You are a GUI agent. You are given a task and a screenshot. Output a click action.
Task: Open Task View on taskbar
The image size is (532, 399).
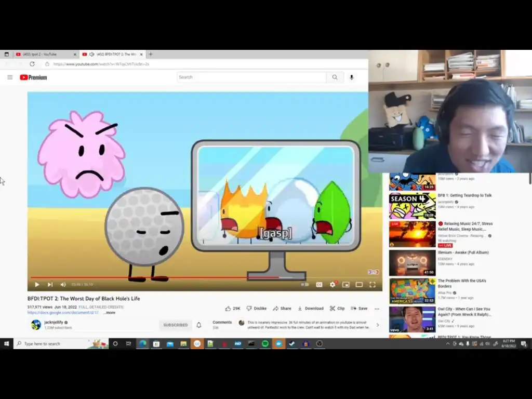[129, 344]
